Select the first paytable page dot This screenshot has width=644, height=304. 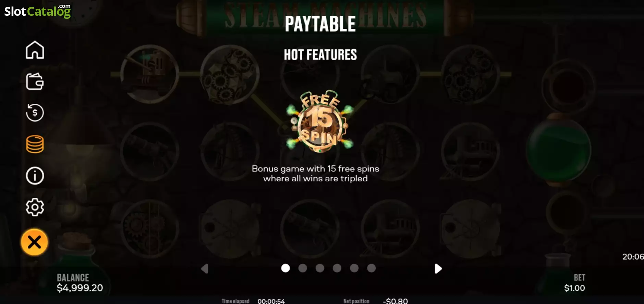[x=285, y=268]
